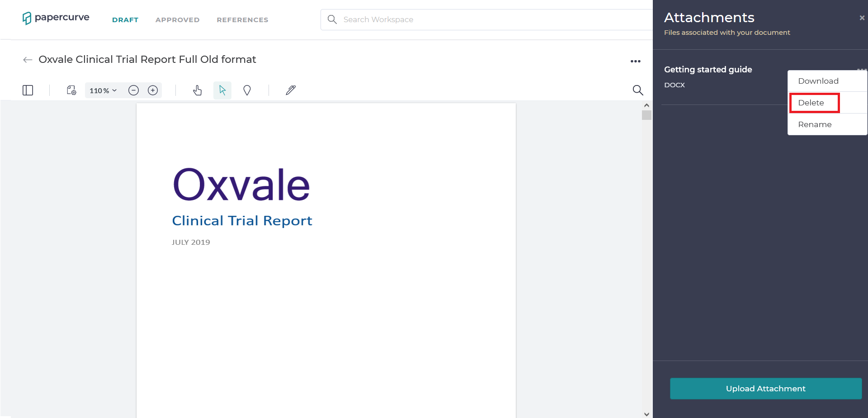This screenshot has width=868, height=418.
Task: Select the pan hand tool
Action: 198,90
